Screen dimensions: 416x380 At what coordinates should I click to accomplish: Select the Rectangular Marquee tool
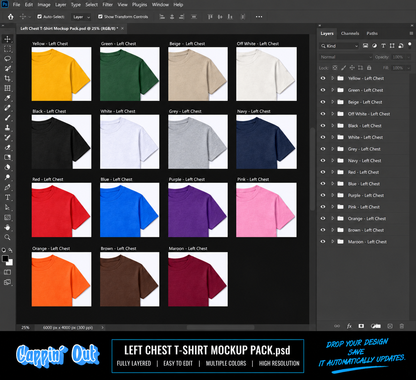(x=7, y=49)
